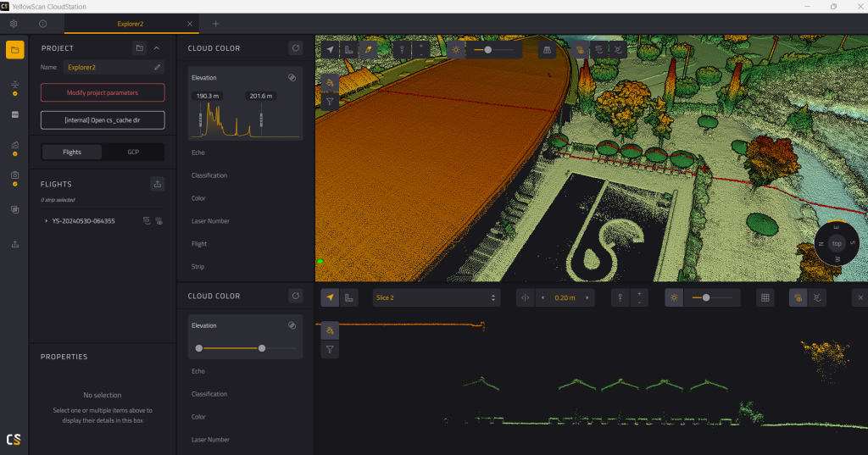Image resolution: width=868 pixels, height=455 pixels.
Task: Click grid icon in slice view toolbar
Action: tap(765, 297)
